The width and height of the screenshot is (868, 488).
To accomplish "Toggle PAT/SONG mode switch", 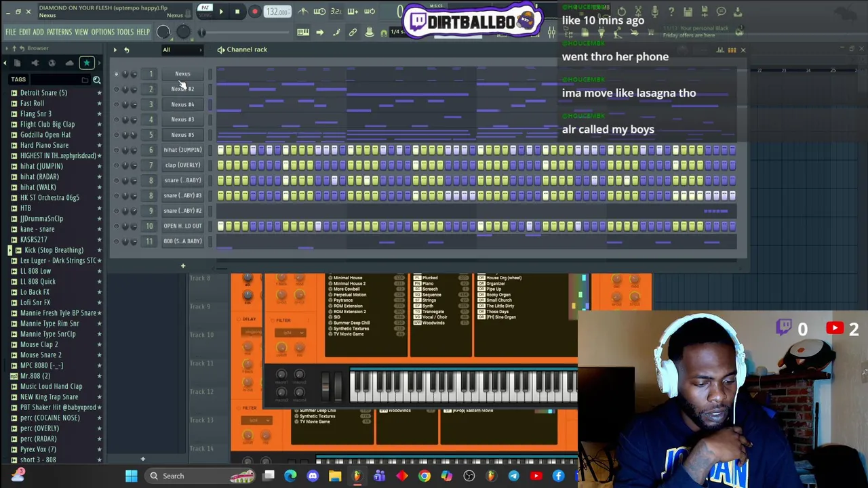I will pyautogui.click(x=205, y=12).
